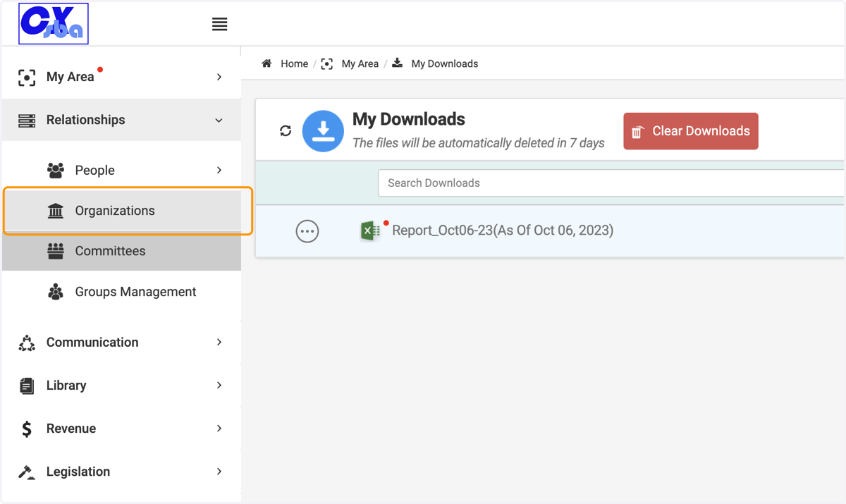Click the Search Downloads field
Image resolution: width=846 pixels, height=504 pixels.
(611, 183)
